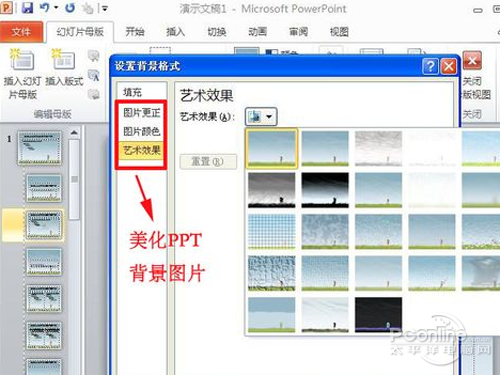Click the 关闭母版视图 red X icon
The height and width of the screenshot is (375, 500).
(x=472, y=61)
